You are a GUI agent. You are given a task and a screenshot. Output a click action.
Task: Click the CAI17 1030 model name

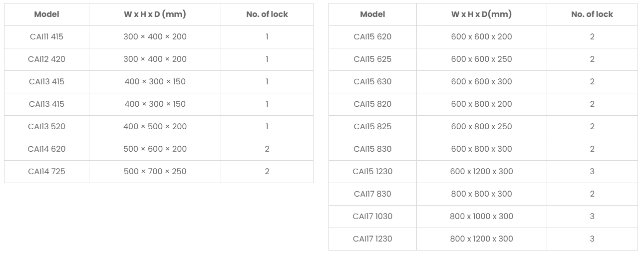pyautogui.click(x=372, y=217)
